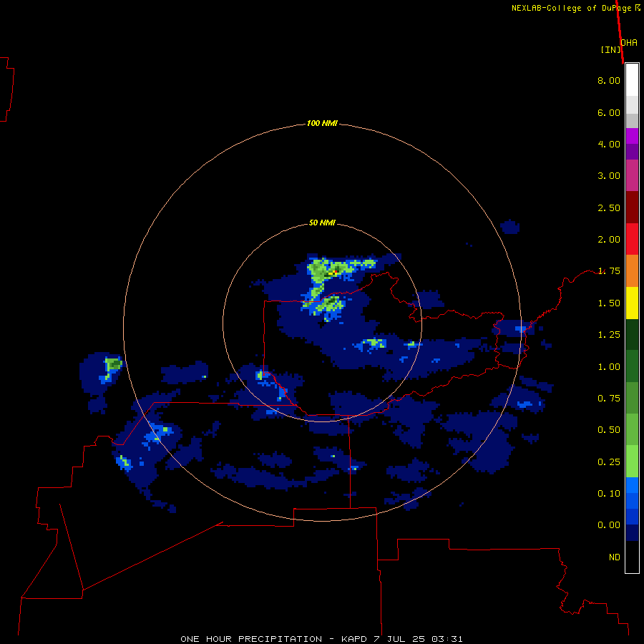The image size is (644, 644).
Task: Click the orange 1.75 color swatch
Action: tap(632, 271)
